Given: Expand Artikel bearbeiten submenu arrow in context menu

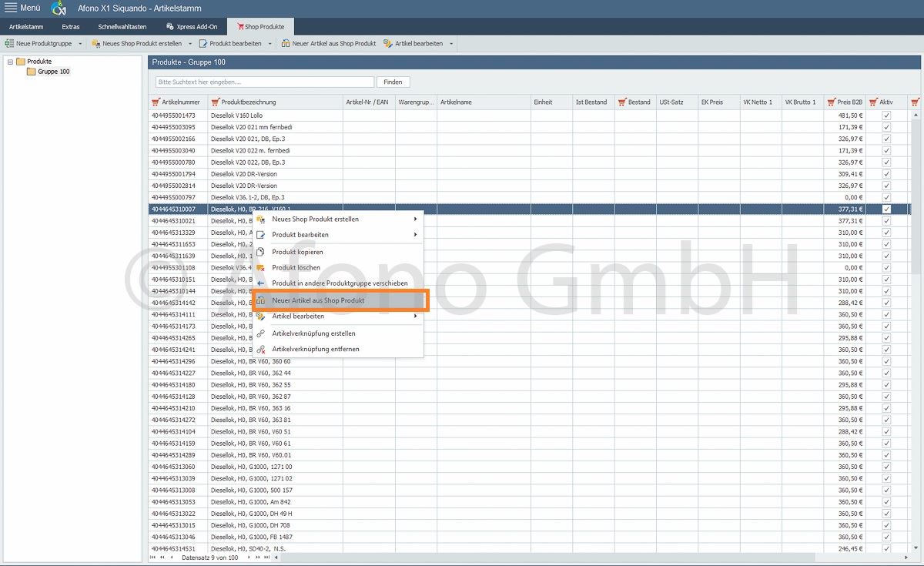Looking at the screenshot, I should [416, 316].
